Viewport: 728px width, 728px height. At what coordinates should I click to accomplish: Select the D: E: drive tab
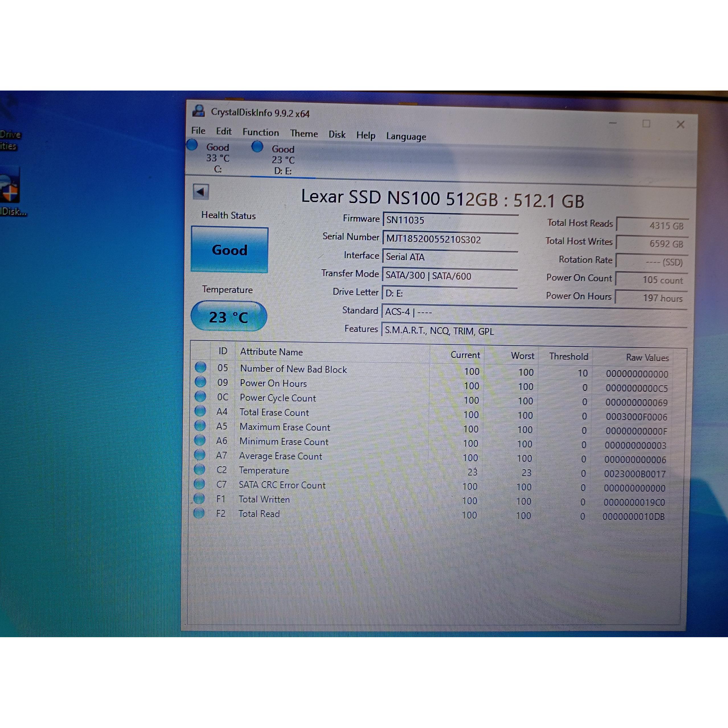283,160
